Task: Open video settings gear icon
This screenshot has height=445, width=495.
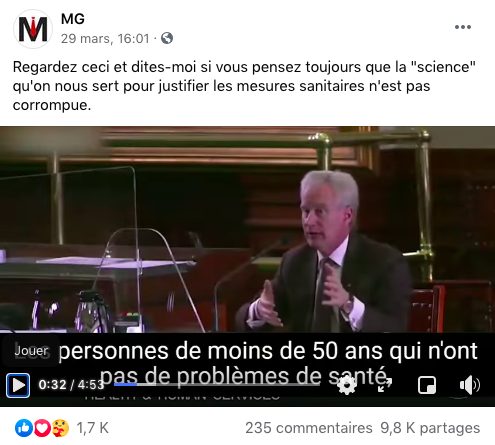Action: [x=347, y=385]
